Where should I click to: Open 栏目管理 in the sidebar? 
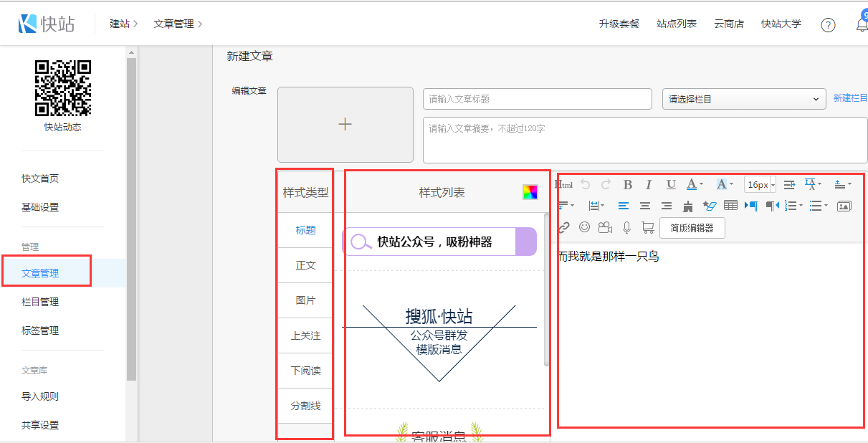point(40,302)
